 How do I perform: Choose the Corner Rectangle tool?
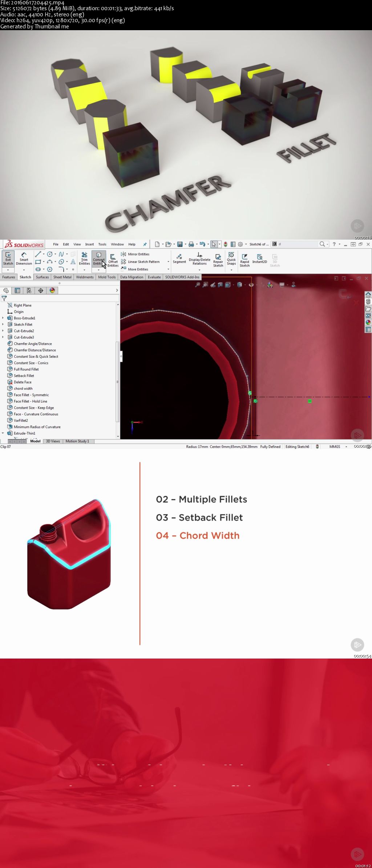38,262
